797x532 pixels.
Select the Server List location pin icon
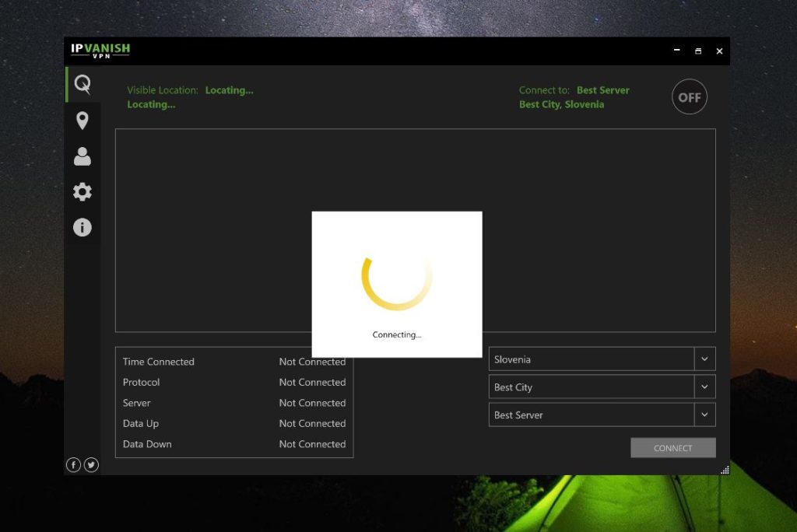83,121
